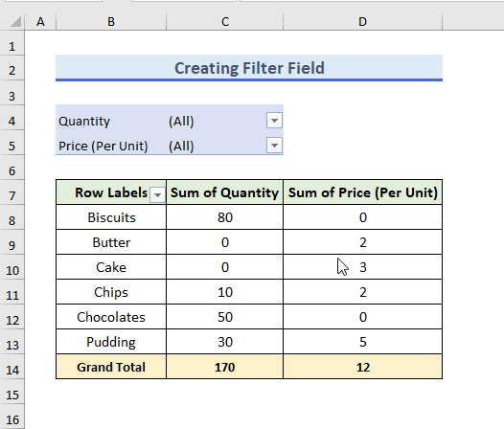504x429 pixels.
Task: Open the Quantity filter dropdown
Action: 274,121
